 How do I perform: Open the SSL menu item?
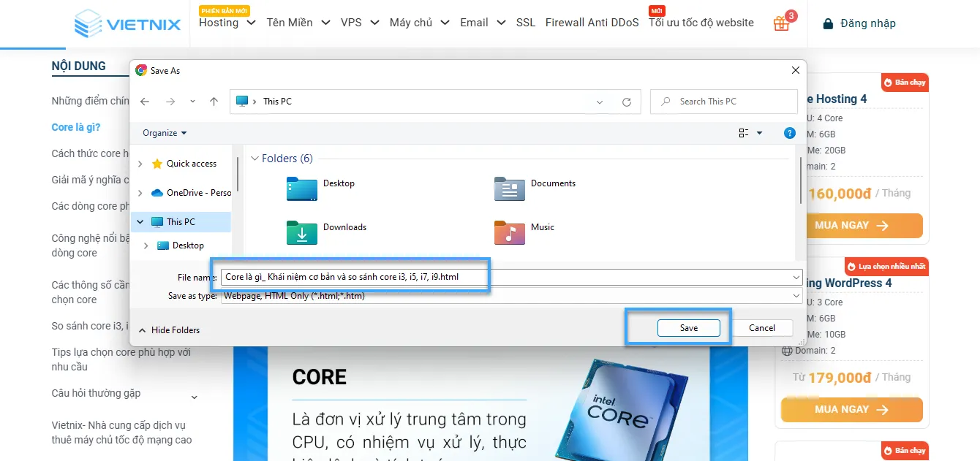pyautogui.click(x=526, y=23)
